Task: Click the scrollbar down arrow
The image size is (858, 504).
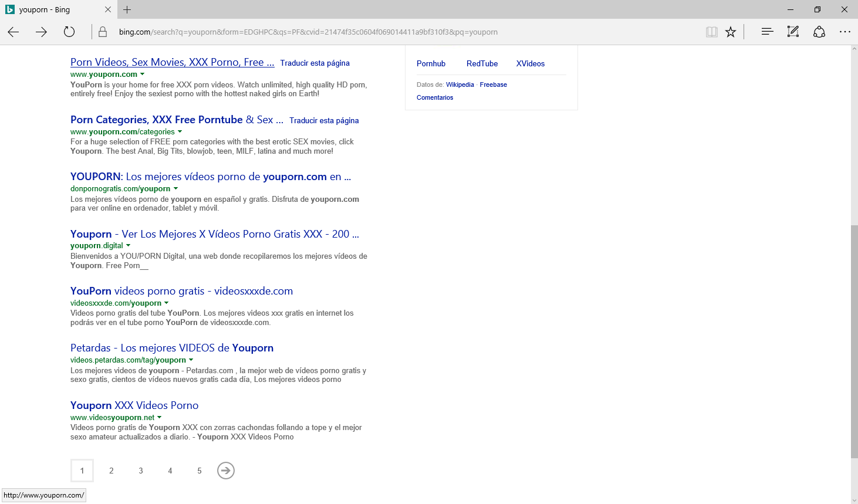Action: point(854,500)
